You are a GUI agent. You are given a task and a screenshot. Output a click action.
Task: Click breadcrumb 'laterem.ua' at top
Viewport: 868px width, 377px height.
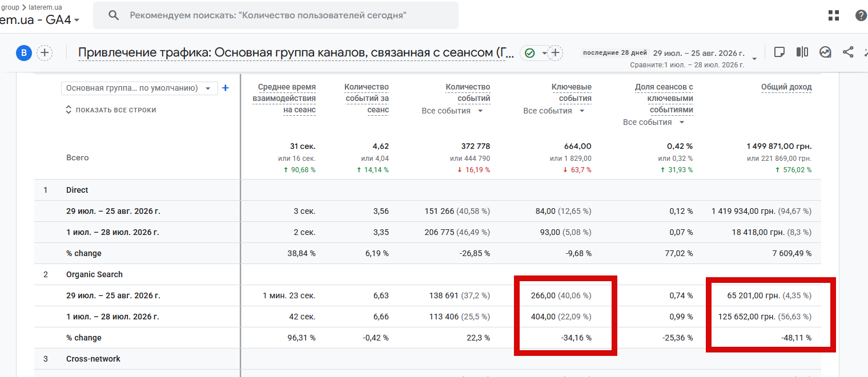44,7
